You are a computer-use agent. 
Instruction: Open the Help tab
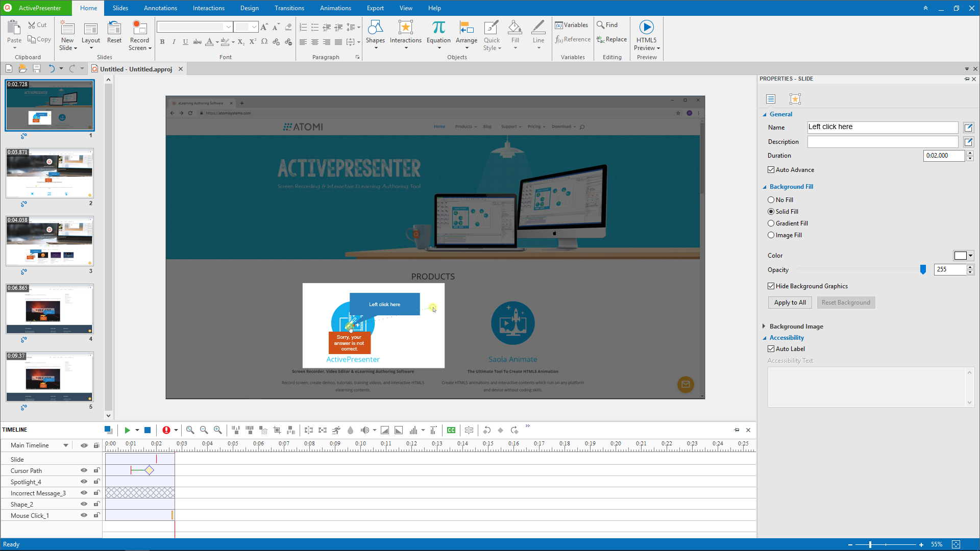(x=434, y=8)
